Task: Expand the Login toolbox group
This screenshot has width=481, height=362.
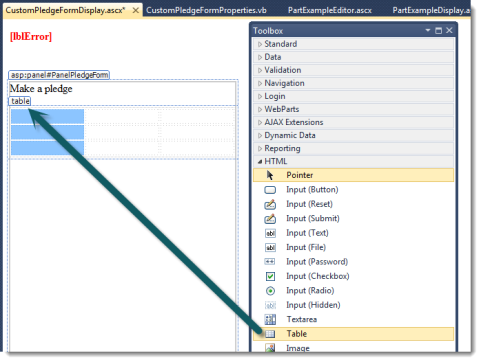Action: (x=260, y=96)
